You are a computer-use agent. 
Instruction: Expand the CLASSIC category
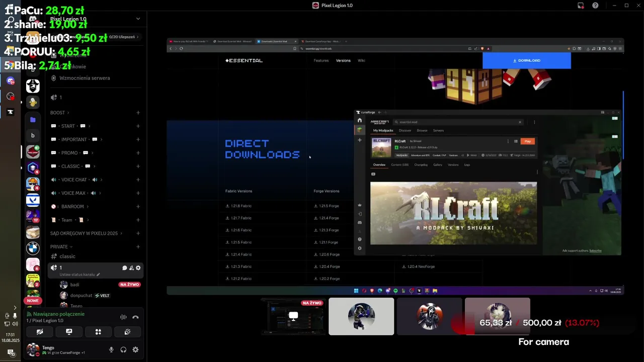[72, 166]
